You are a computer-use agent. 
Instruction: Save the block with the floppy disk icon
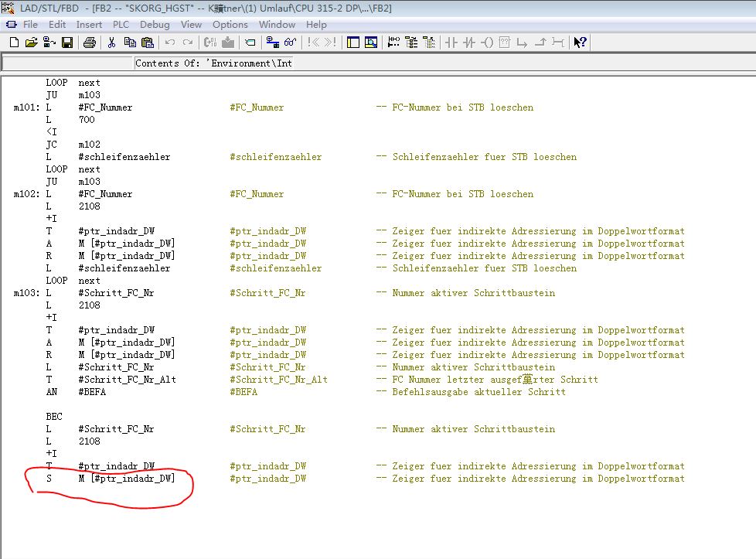pos(67,43)
